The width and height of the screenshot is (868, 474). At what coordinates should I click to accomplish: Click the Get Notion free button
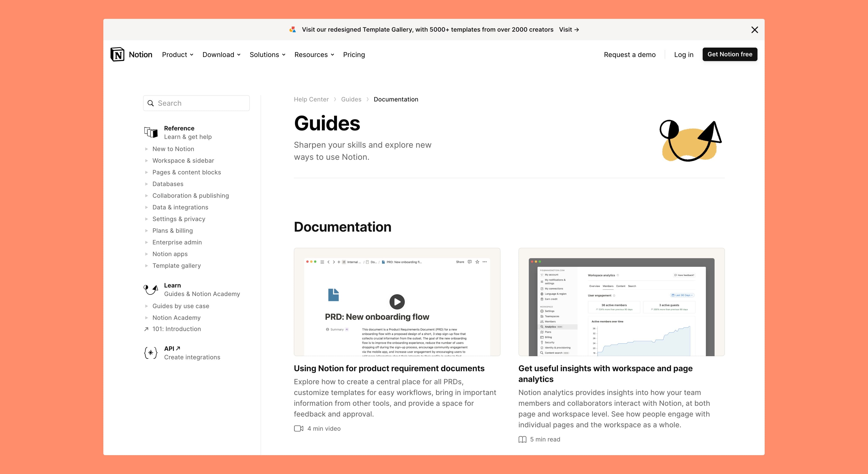(x=730, y=54)
